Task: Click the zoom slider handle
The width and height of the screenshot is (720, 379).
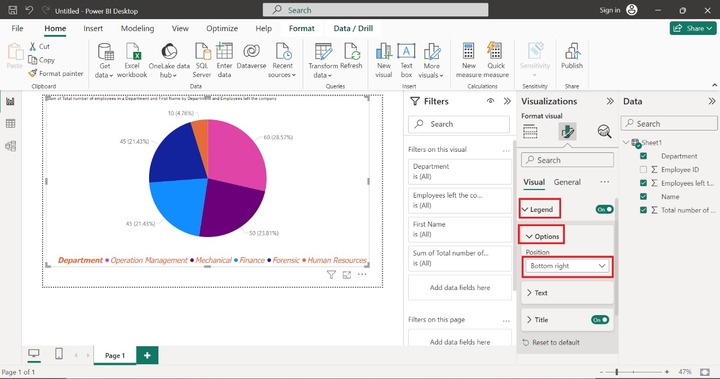Action: click(x=617, y=372)
